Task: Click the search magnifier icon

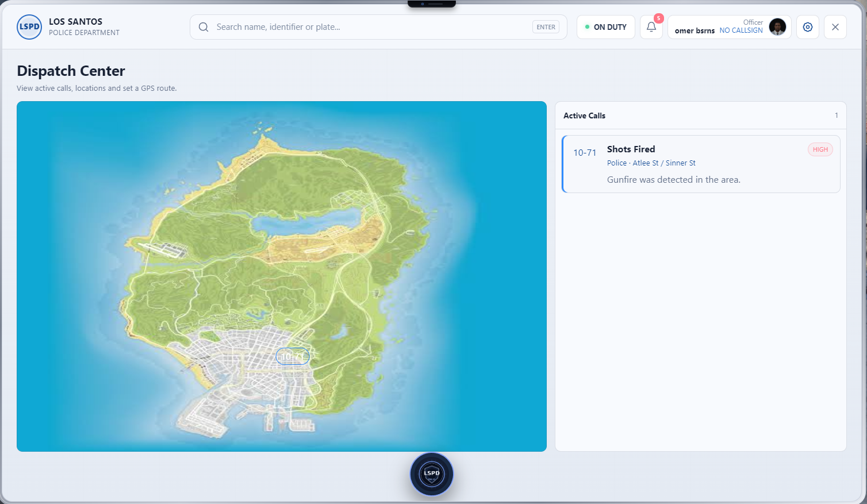Action: (204, 27)
